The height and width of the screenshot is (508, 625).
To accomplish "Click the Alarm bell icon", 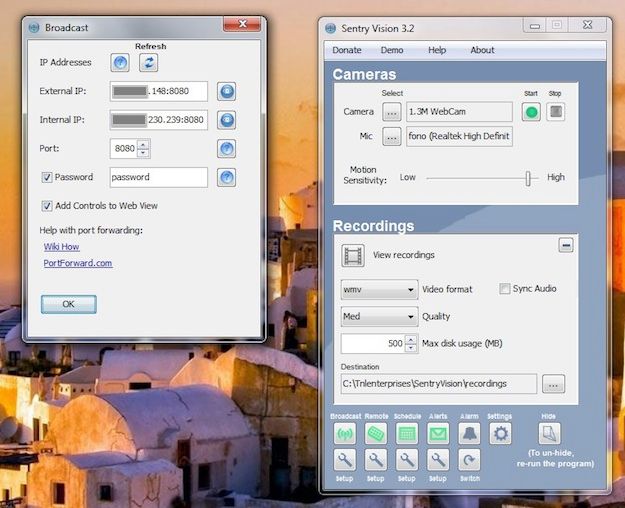I will pos(469,433).
